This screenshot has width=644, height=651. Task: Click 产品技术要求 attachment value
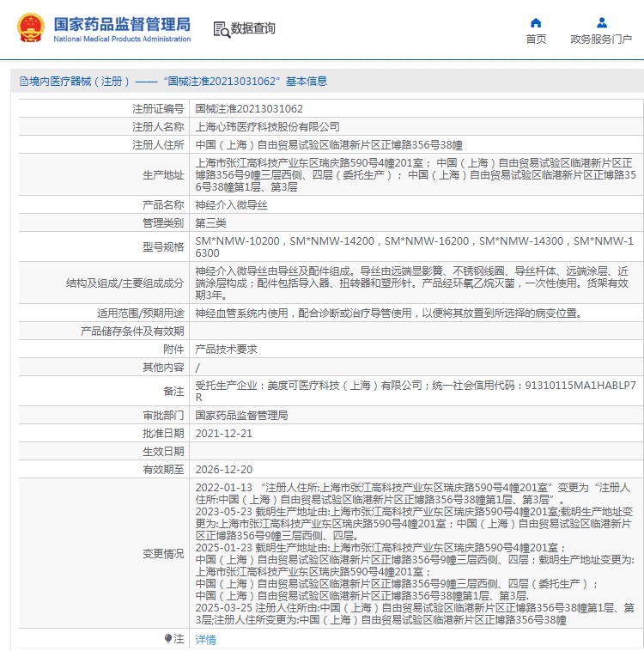tap(227, 350)
